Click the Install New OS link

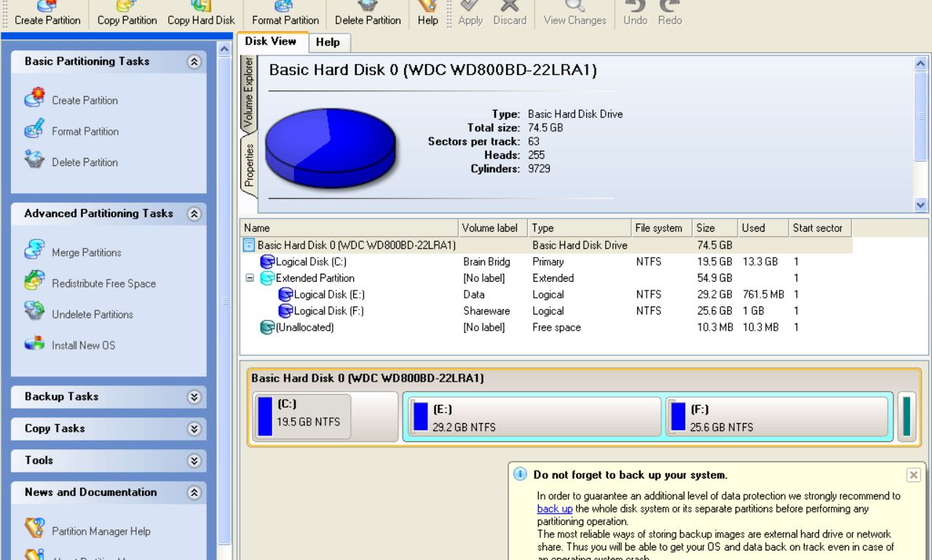point(84,345)
